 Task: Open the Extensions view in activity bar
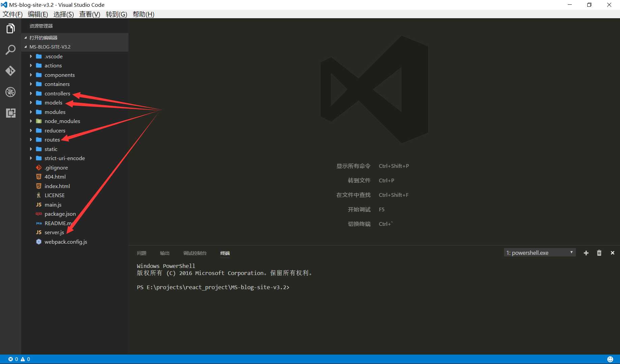click(10, 113)
